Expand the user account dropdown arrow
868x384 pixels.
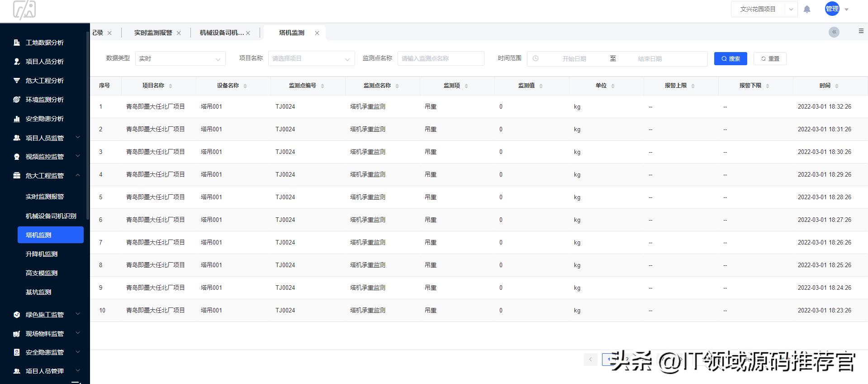(847, 9)
